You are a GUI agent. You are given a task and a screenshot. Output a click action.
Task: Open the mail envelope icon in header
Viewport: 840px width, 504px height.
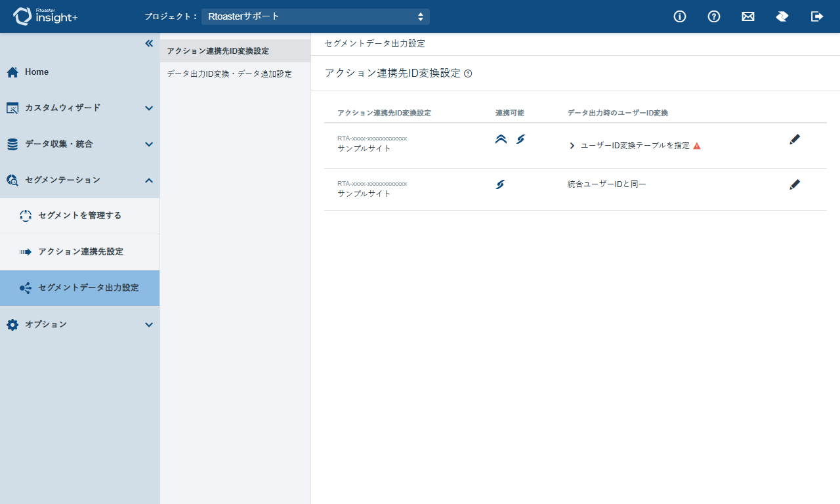pos(748,16)
